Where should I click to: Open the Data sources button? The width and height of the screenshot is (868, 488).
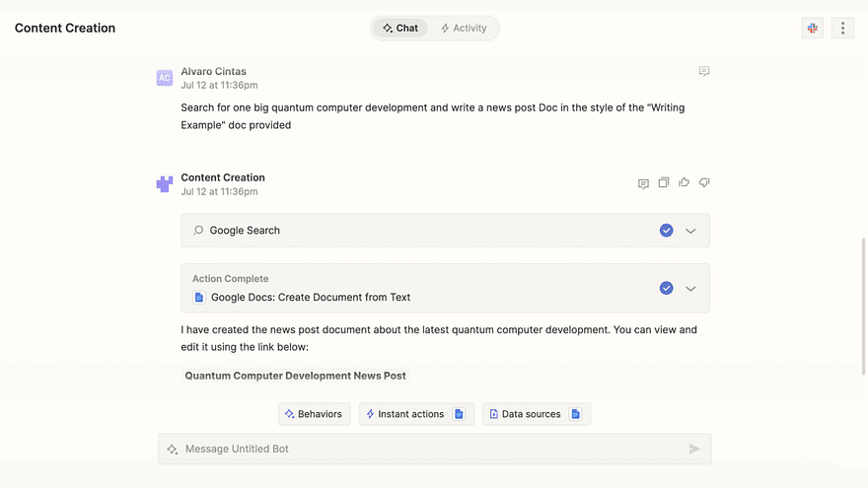click(537, 414)
